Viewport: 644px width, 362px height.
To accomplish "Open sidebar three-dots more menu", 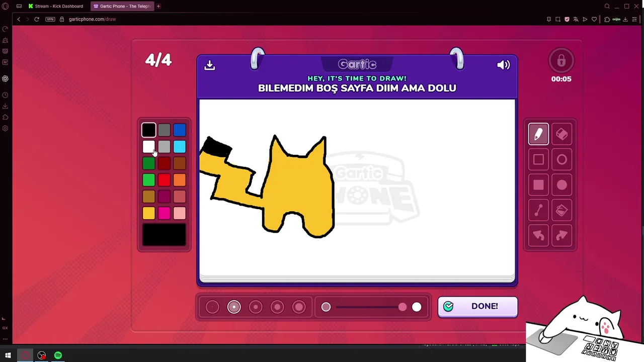I will (x=5, y=338).
